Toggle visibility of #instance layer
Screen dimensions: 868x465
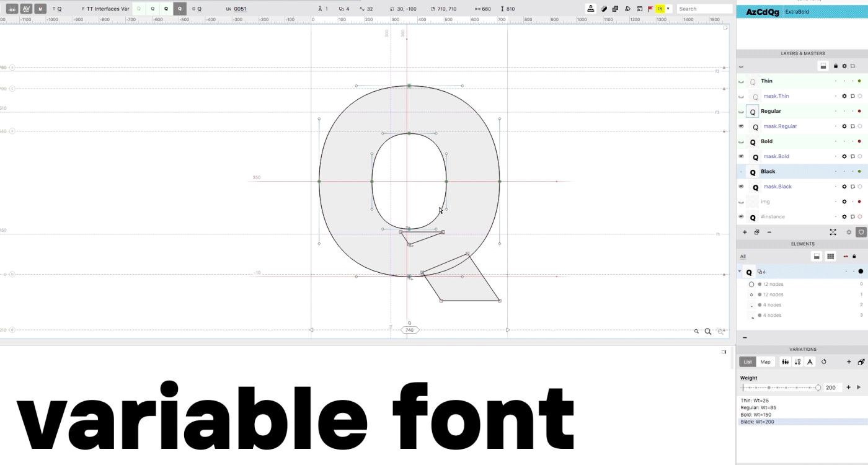tap(741, 216)
